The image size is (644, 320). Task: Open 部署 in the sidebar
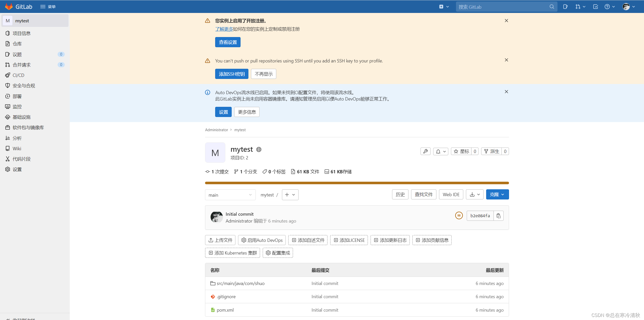(x=35, y=96)
